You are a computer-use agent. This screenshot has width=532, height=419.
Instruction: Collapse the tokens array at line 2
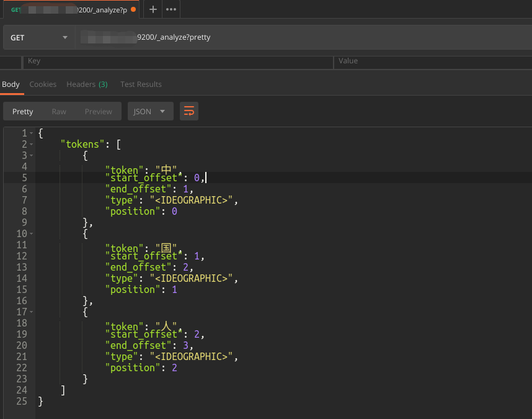pyautogui.click(x=32, y=144)
